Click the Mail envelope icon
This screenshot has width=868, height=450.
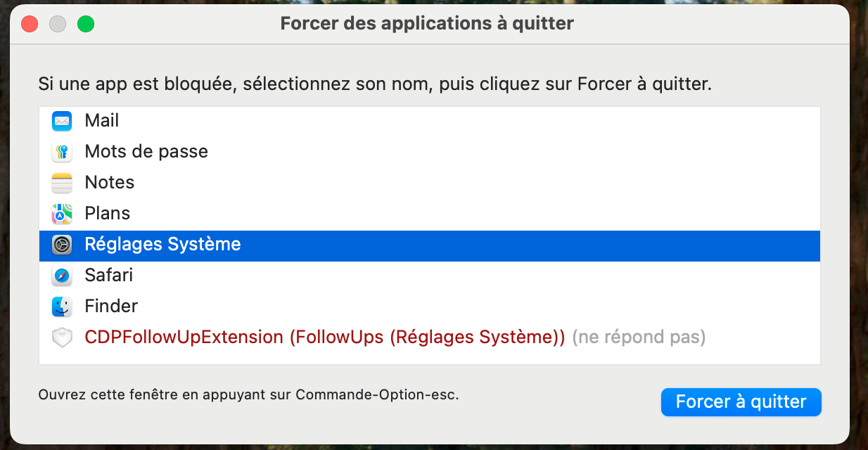point(62,121)
